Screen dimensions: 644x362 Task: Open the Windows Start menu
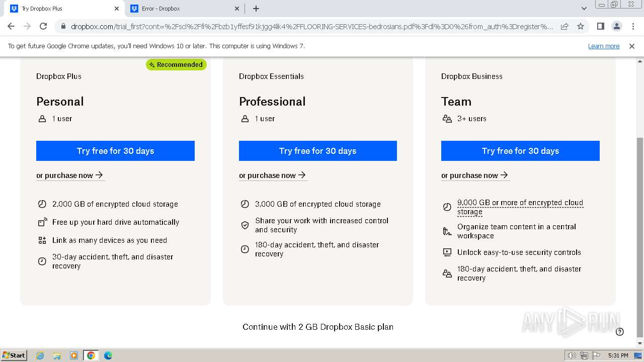14,355
